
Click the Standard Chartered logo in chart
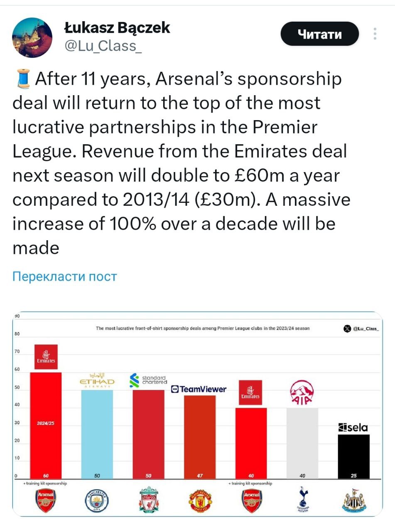(x=148, y=380)
